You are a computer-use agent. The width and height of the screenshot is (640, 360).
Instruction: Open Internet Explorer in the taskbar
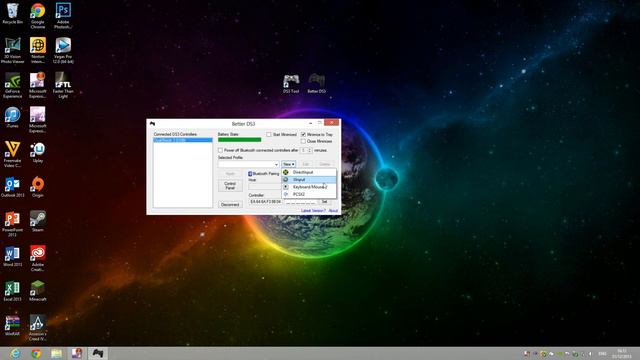tap(15, 353)
